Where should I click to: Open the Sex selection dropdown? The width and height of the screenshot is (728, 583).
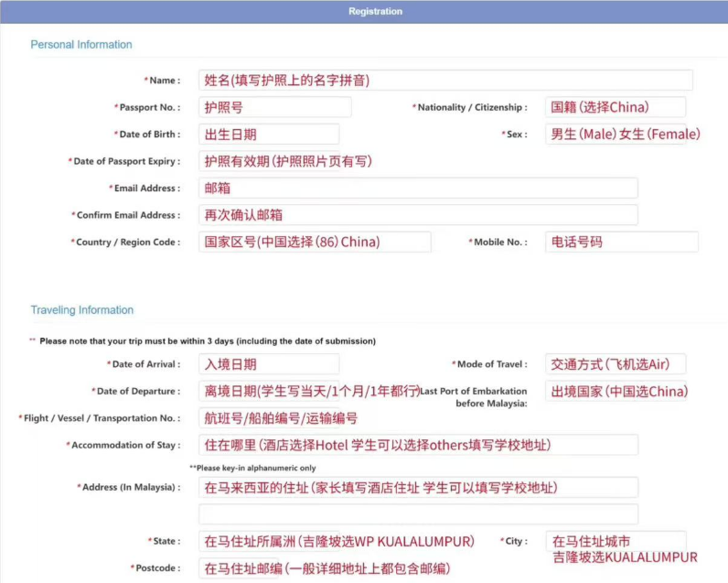[616, 135]
